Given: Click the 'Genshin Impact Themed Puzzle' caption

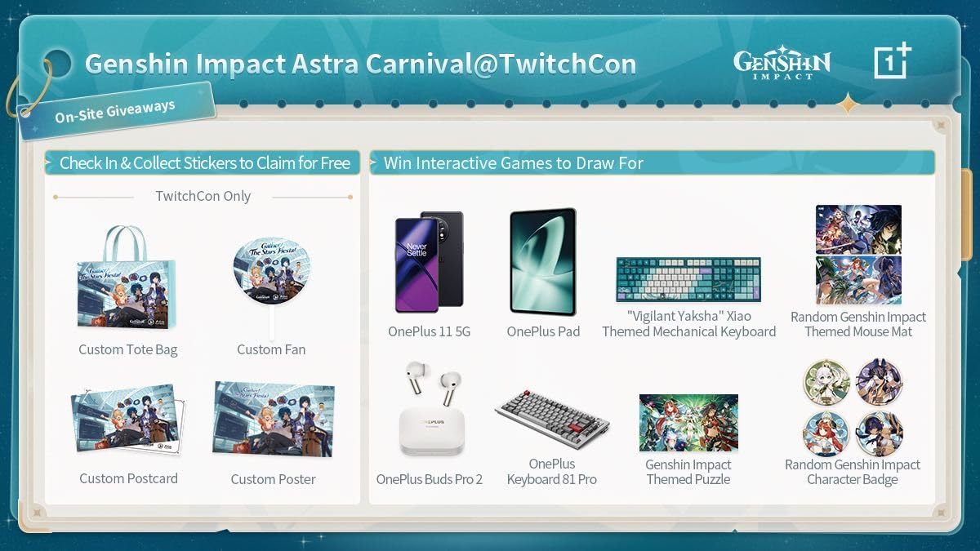Looking at the screenshot, I should point(688,472).
